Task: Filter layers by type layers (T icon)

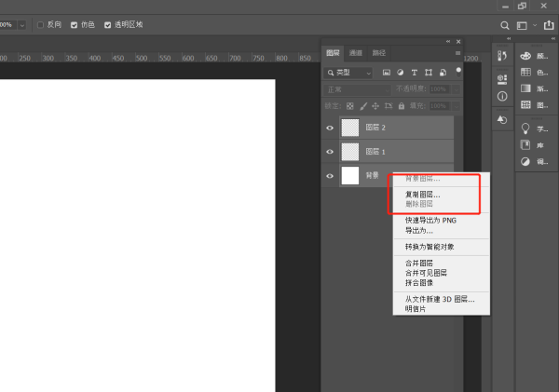Action: [414, 73]
